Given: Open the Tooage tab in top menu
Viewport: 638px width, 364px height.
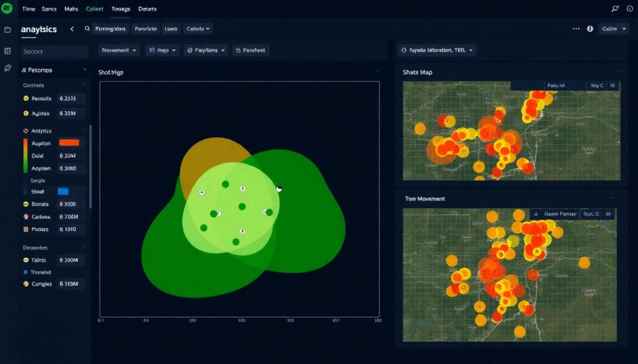Looking at the screenshot, I should [121, 9].
